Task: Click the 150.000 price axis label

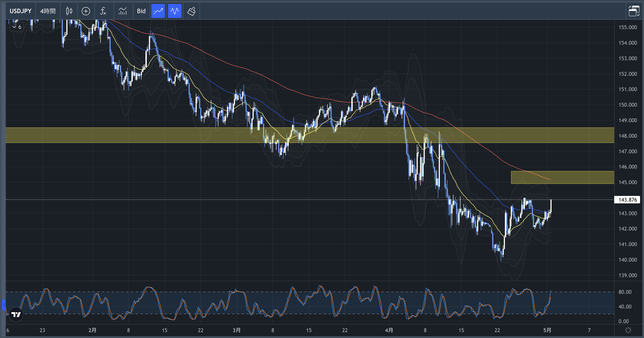Action: (628, 105)
